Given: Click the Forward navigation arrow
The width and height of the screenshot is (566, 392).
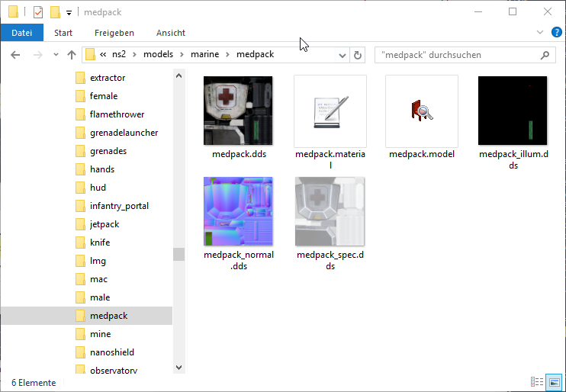Looking at the screenshot, I should pyautogui.click(x=37, y=55).
